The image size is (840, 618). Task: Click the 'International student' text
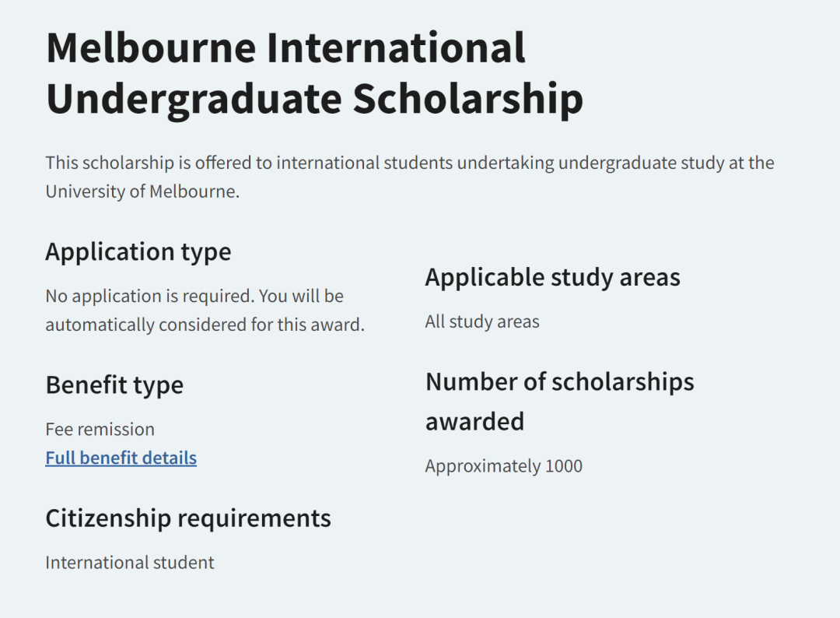pos(129,562)
